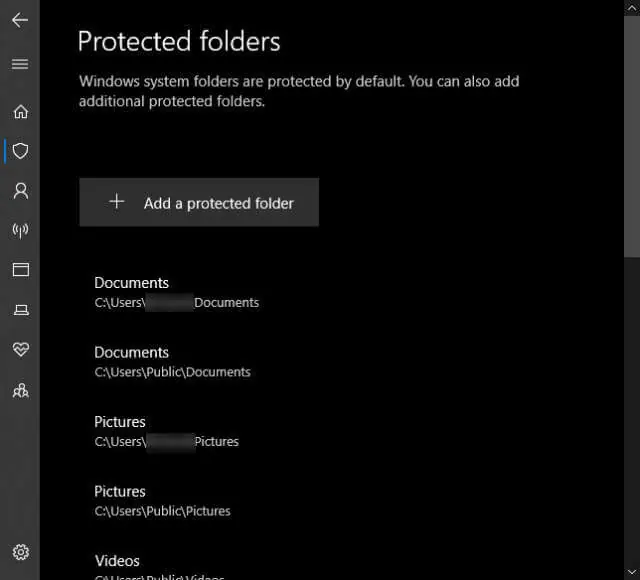Select the Public Pictures folder entry
The image size is (640, 580).
click(x=162, y=501)
